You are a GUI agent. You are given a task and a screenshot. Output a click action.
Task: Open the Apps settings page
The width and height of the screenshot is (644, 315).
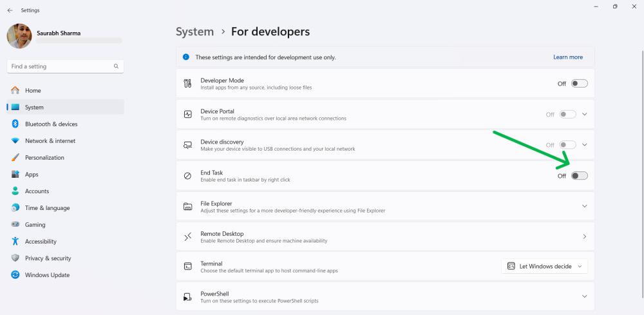(x=32, y=175)
